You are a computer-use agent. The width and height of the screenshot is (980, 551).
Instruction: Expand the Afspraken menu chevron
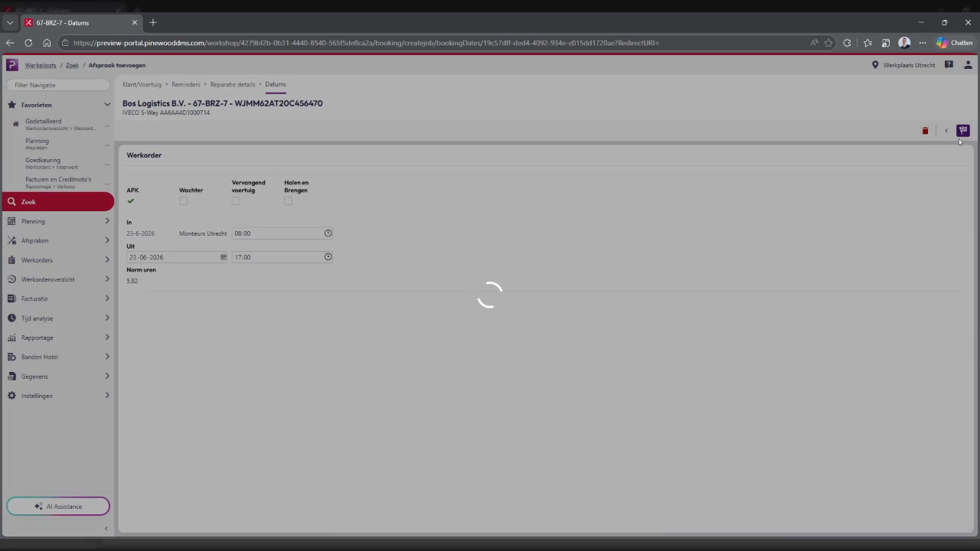pos(107,240)
